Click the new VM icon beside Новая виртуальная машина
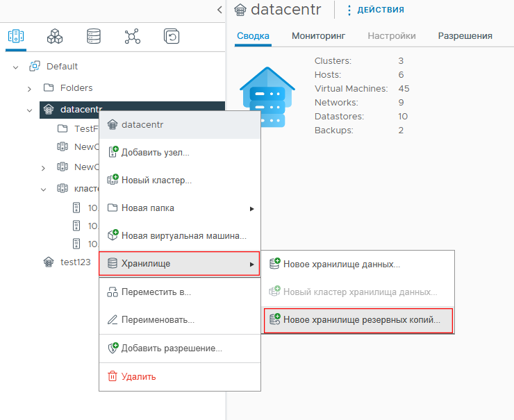This screenshot has height=420, width=514. pyautogui.click(x=113, y=235)
